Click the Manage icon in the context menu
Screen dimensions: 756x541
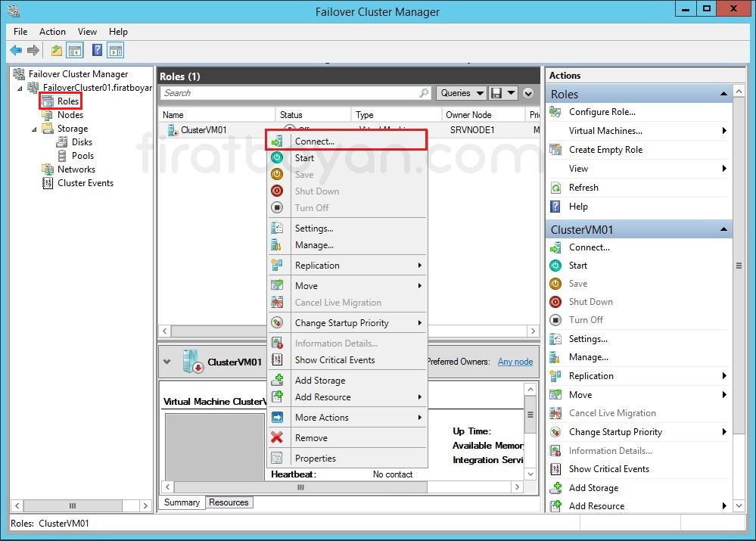(x=277, y=245)
